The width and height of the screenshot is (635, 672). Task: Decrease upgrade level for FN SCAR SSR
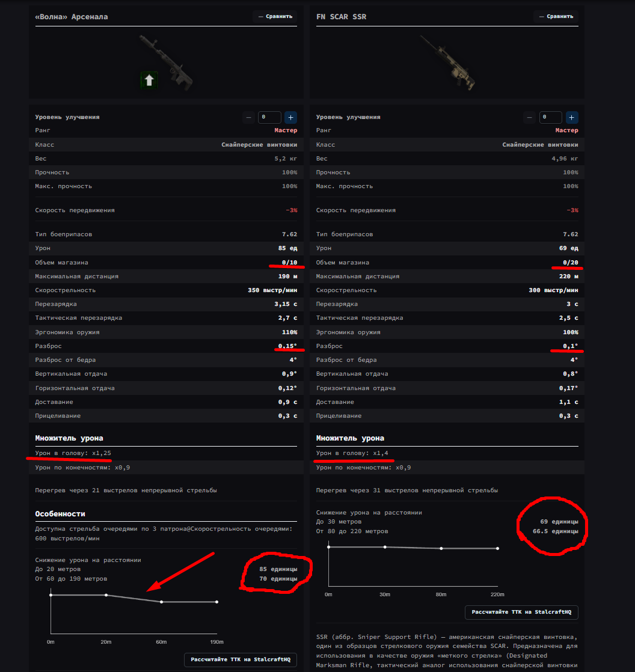pos(529,117)
